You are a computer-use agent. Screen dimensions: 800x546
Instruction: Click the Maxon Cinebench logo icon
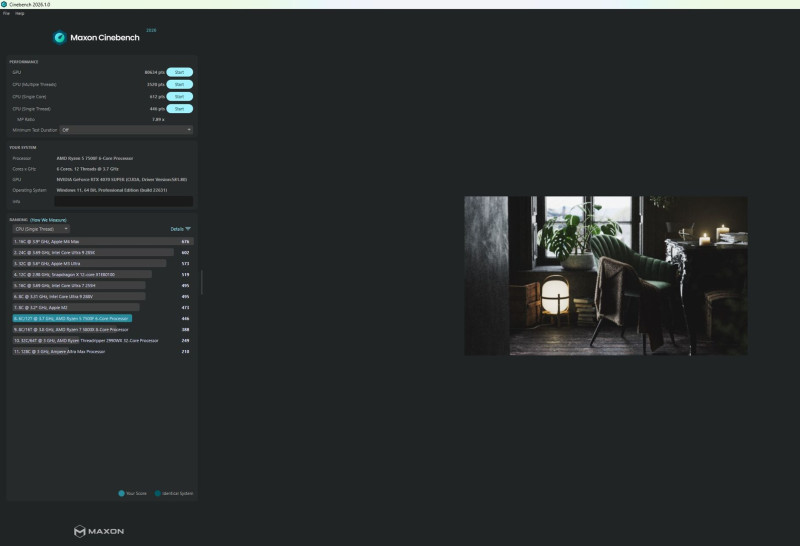[x=60, y=37]
